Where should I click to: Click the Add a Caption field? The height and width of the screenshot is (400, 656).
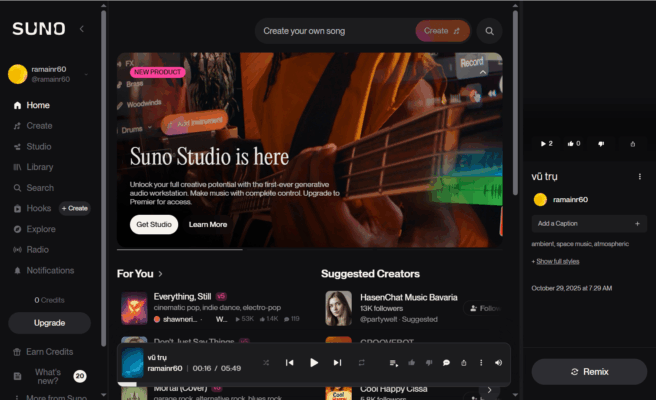589,223
